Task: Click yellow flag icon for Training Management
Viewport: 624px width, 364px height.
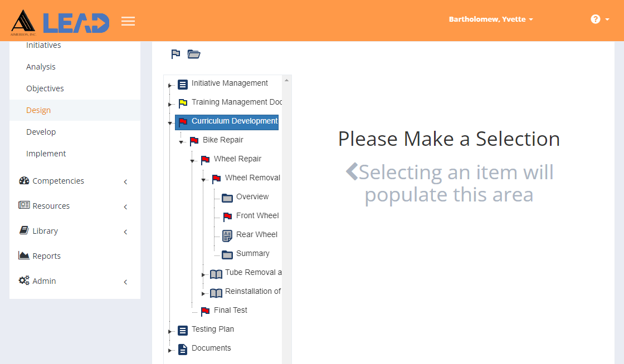Action: [183, 104]
